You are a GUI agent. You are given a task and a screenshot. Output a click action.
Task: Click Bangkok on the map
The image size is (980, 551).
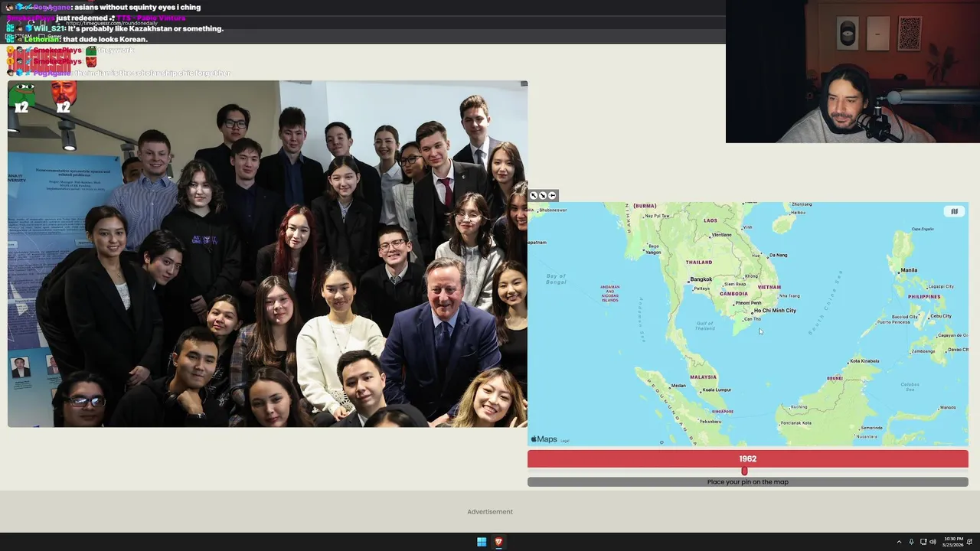[700, 279]
